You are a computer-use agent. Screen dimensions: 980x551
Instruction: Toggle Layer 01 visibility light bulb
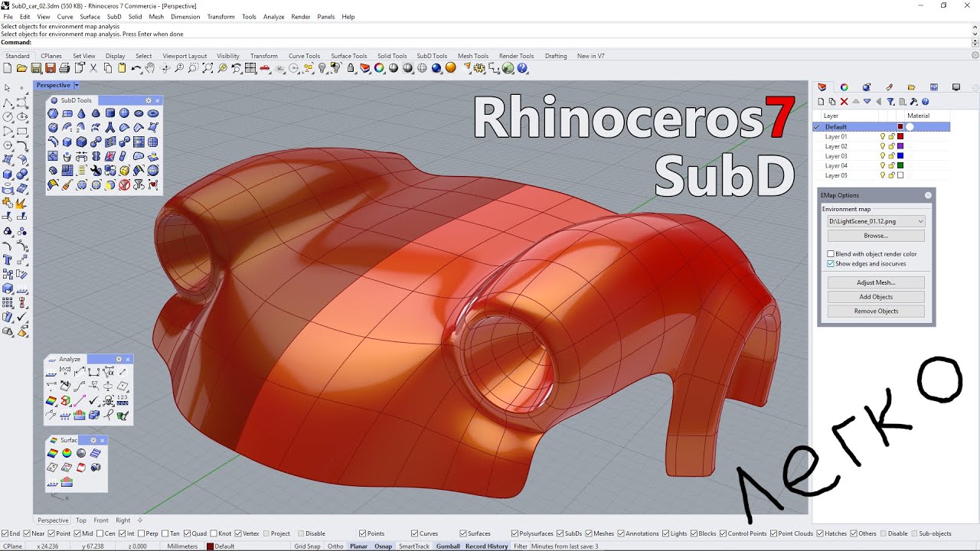[883, 136]
